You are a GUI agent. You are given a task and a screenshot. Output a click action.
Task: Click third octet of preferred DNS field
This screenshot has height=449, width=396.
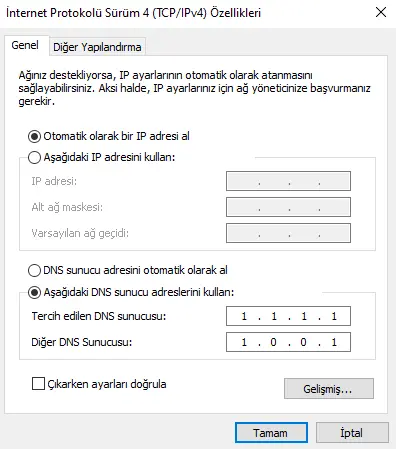coord(304,316)
